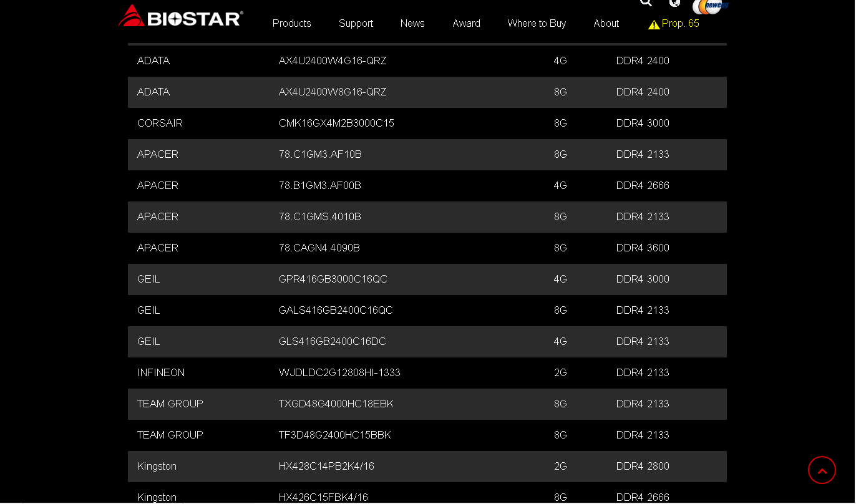
Task: Click the INFINEON vendor cell
Action: 161,372
